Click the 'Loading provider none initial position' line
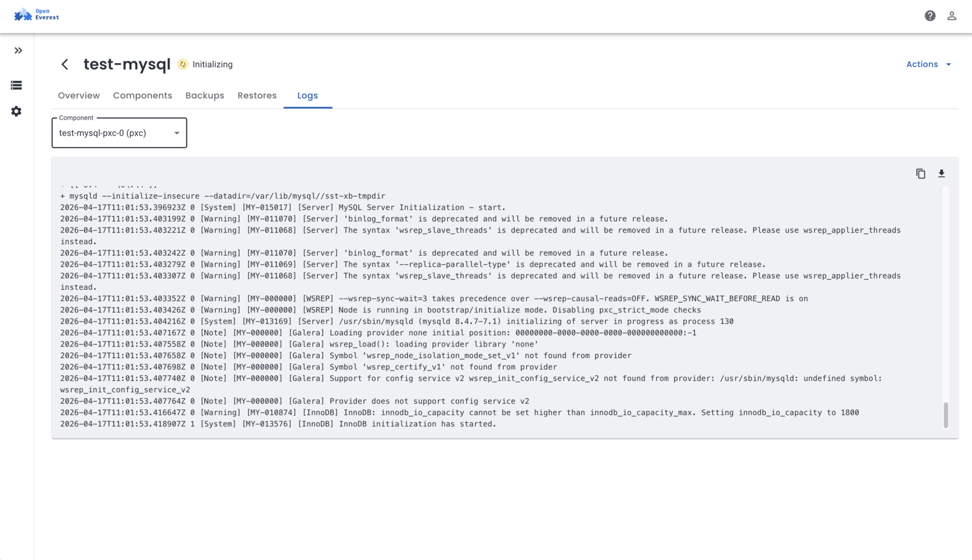This screenshot has width=972, height=560. (378, 333)
